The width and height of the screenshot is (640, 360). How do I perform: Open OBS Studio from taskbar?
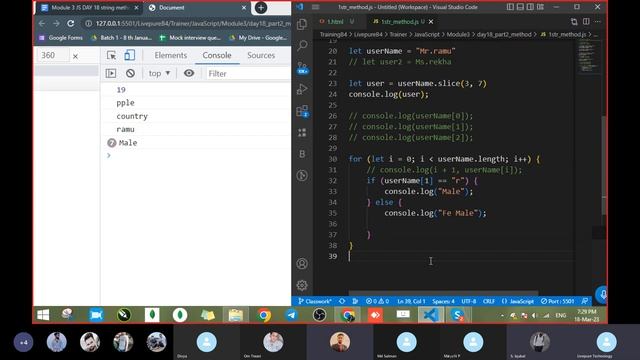[319, 315]
